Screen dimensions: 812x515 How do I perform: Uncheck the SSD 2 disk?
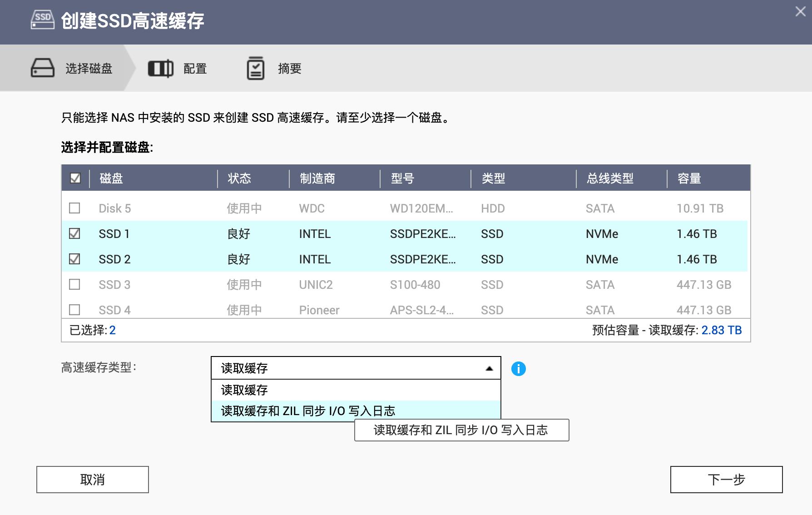click(x=75, y=259)
